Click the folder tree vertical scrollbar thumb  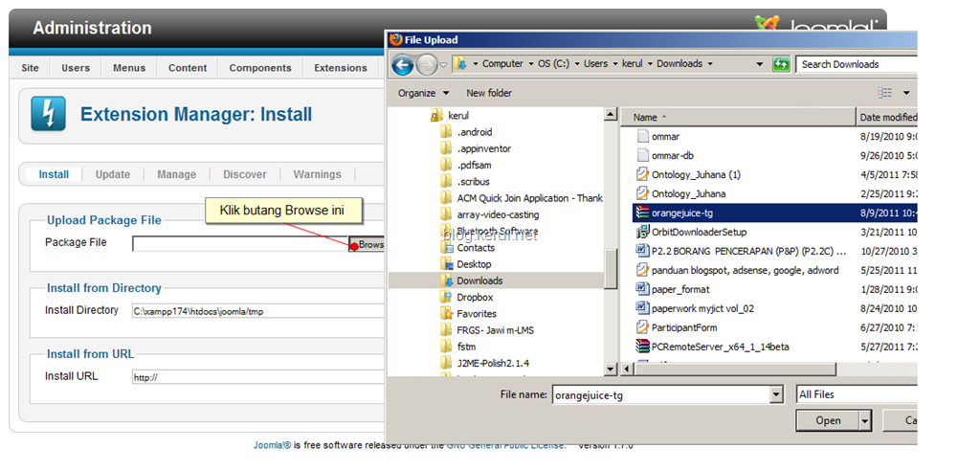[x=611, y=268]
